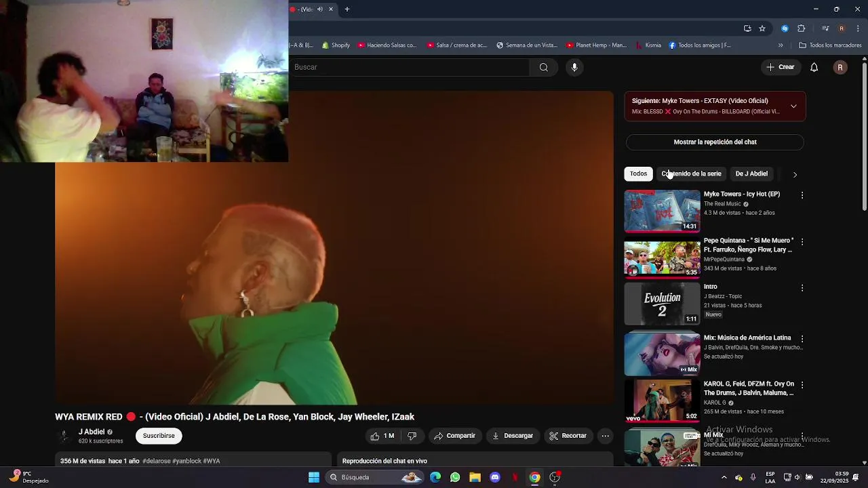868x488 pixels.
Task: Focus the Buscar search field
Action: point(410,67)
